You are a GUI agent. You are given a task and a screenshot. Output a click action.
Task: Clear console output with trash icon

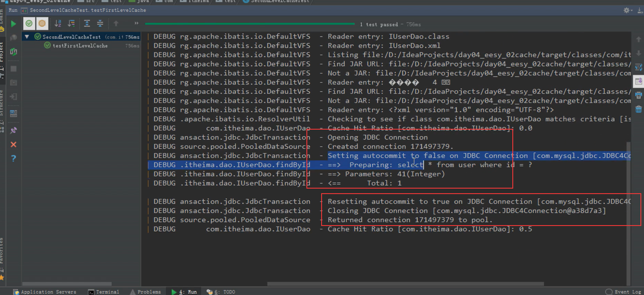(639, 109)
